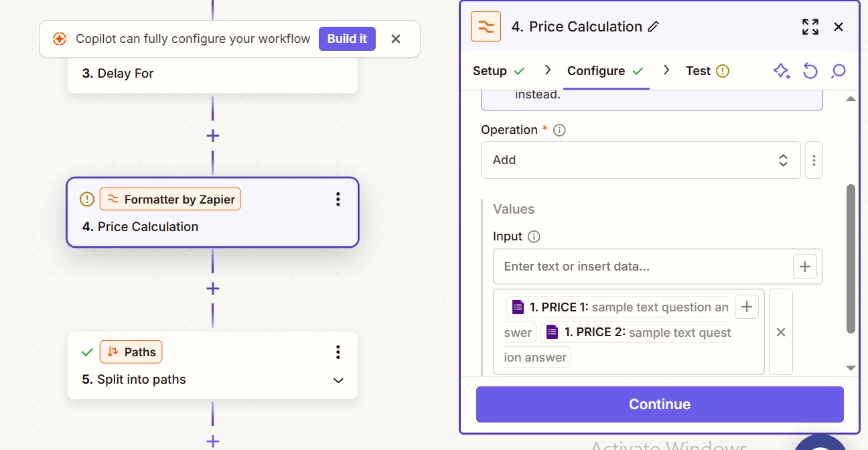The height and width of the screenshot is (450, 868).
Task: Expand the step panel to full screen
Action: click(810, 27)
